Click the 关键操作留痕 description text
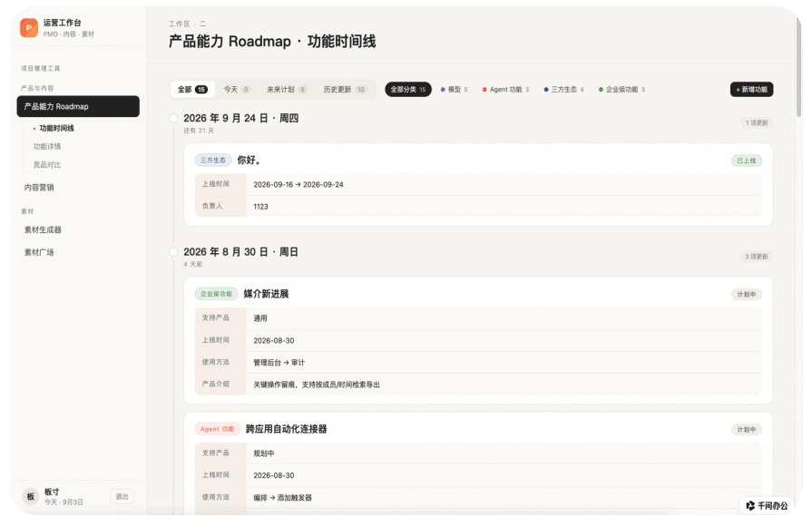 (x=317, y=385)
